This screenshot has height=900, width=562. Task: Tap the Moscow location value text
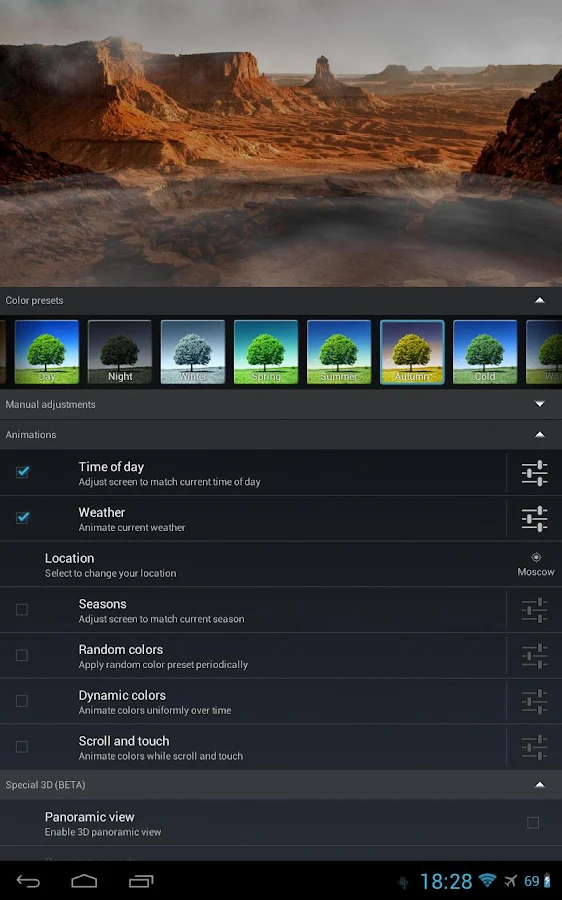point(536,572)
